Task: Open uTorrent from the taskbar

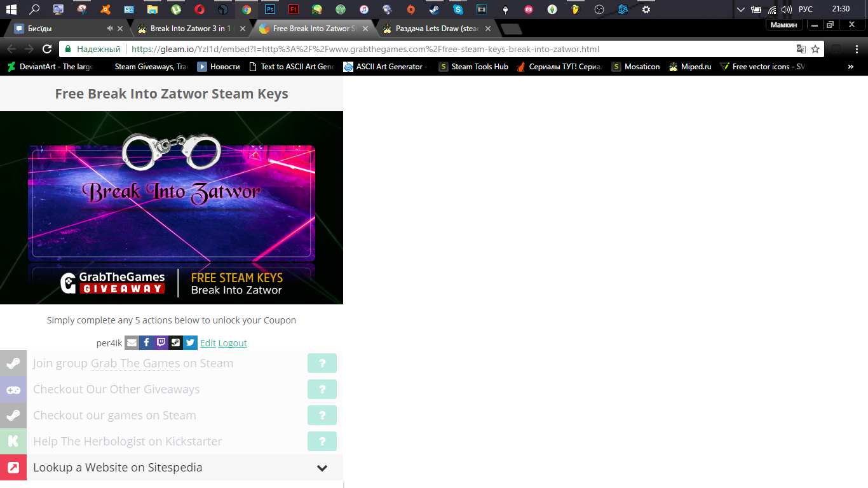Action: [176, 10]
